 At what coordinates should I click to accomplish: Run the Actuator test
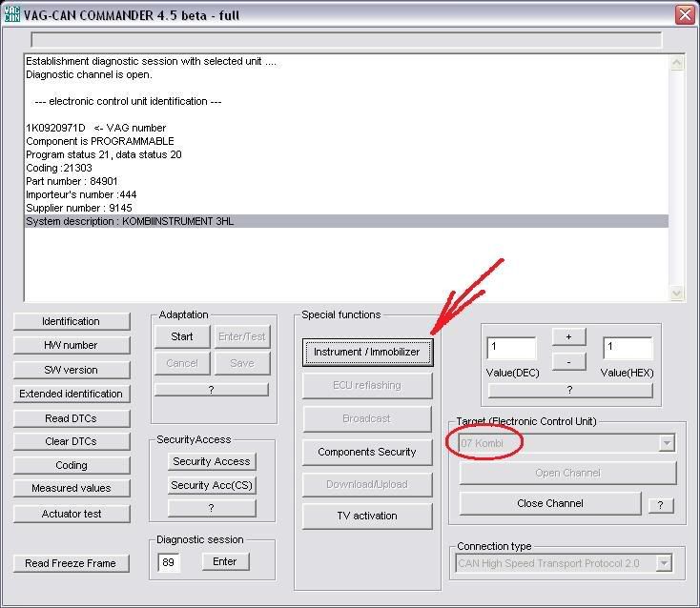click(72, 514)
